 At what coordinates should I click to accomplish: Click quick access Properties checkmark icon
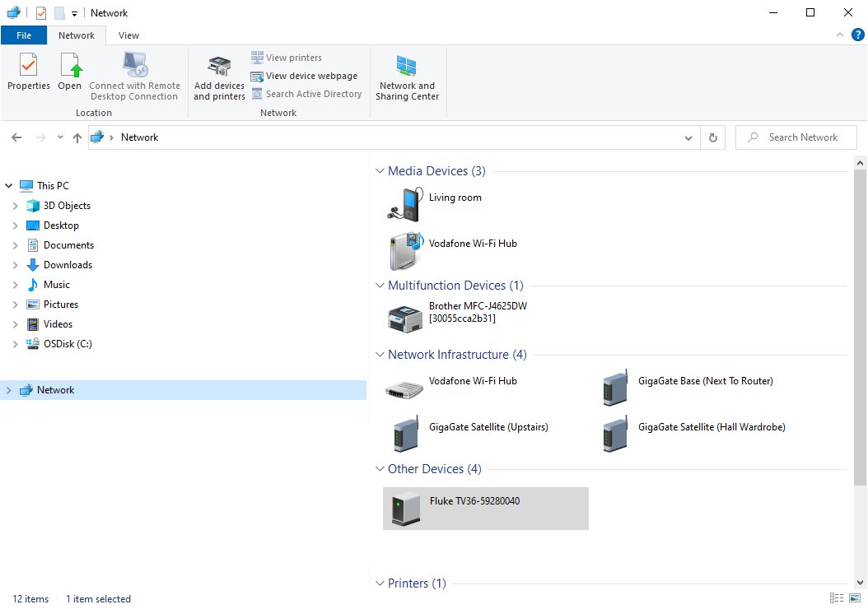(41, 12)
